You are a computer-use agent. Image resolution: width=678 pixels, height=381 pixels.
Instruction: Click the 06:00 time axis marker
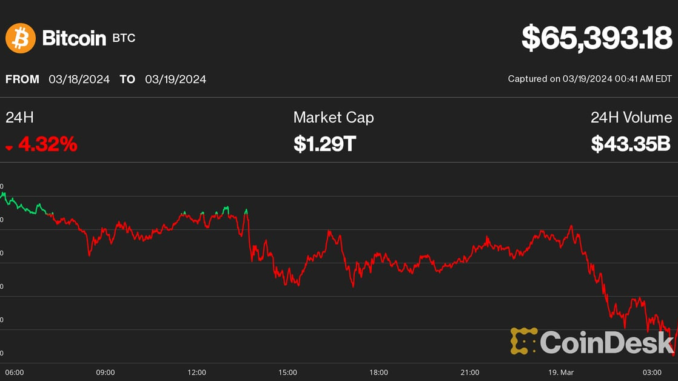14,372
